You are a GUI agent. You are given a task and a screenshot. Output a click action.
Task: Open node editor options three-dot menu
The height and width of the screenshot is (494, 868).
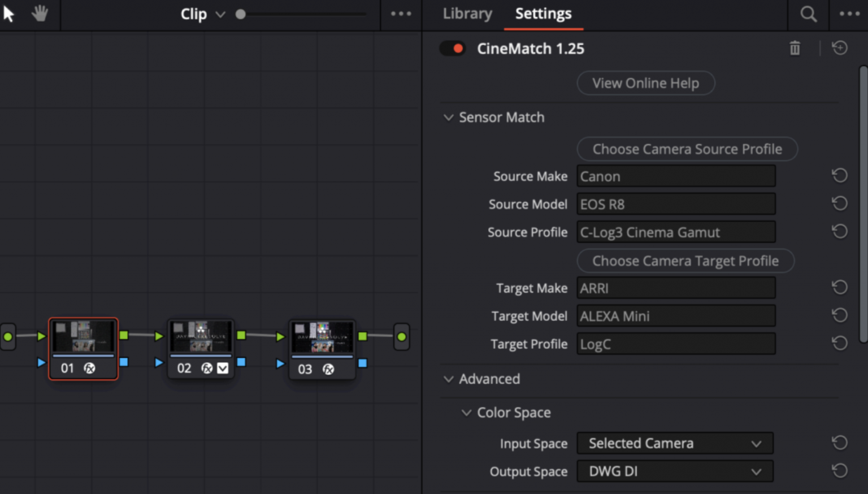coord(401,14)
